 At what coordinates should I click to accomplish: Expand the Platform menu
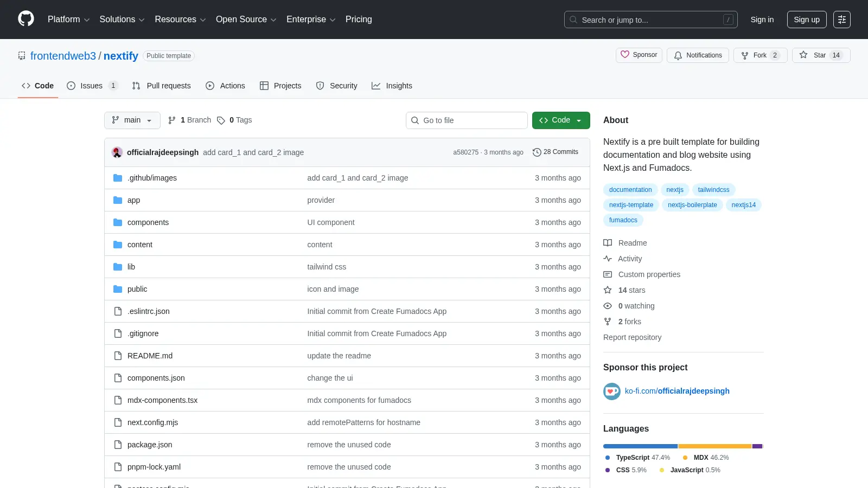68,20
